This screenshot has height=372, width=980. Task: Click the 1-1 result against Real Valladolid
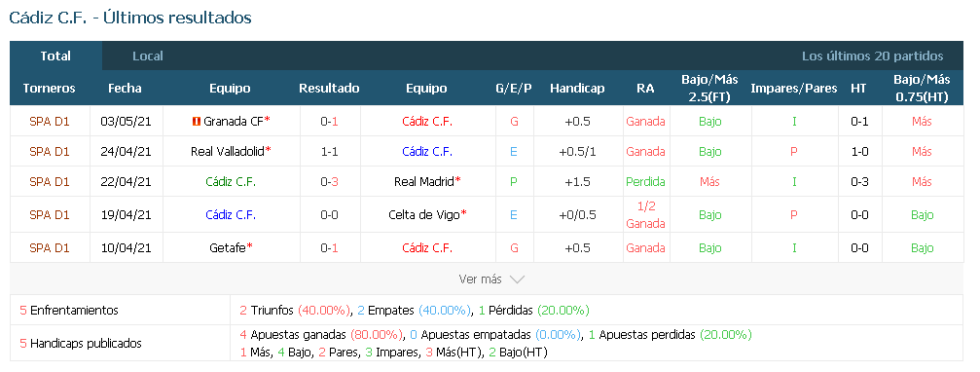pyautogui.click(x=329, y=152)
